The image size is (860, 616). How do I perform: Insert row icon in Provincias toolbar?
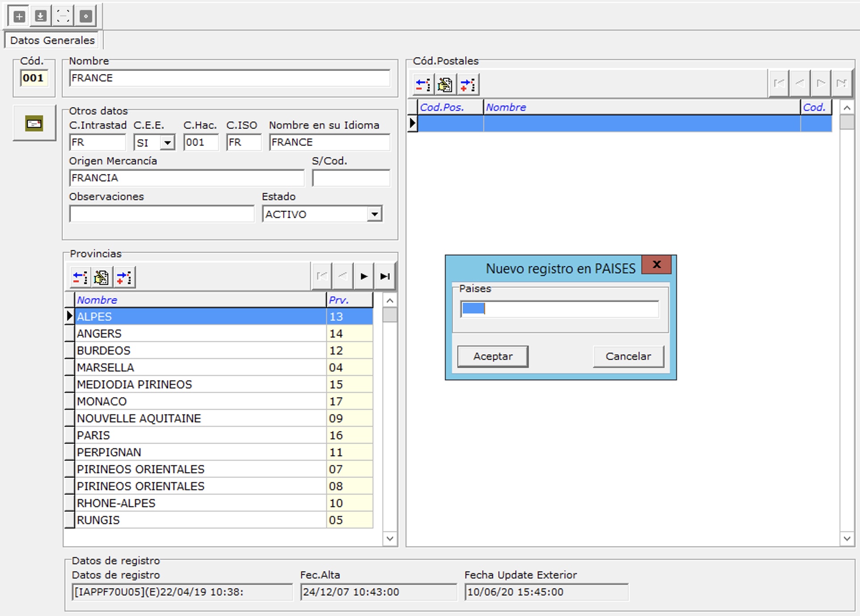(x=124, y=277)
